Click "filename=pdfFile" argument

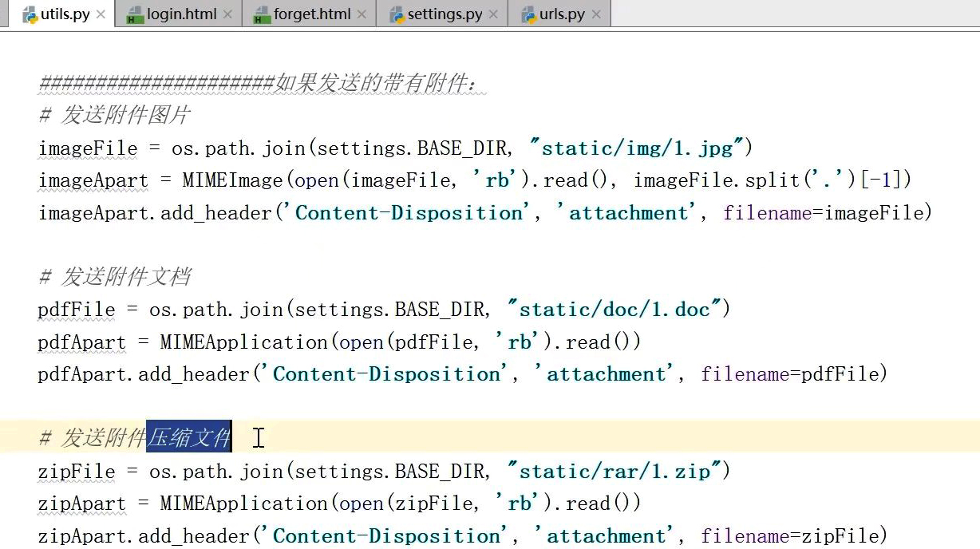coord(790,374)
